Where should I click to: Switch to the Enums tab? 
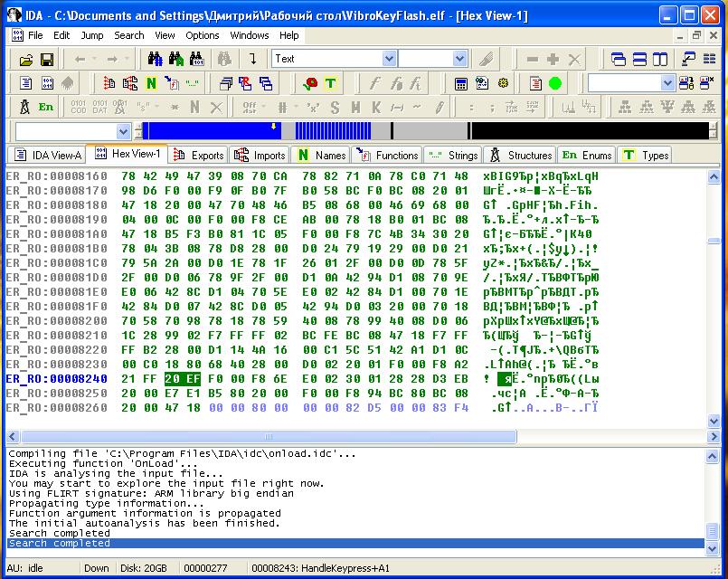(586, 155)
